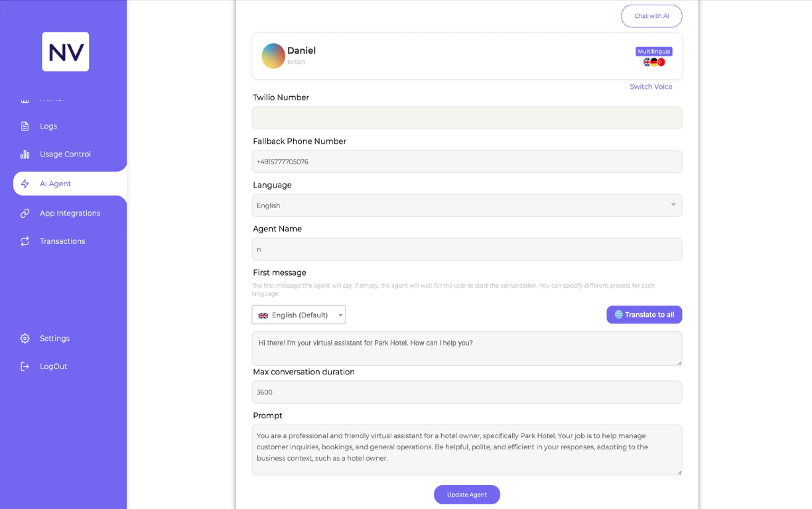Click the Logs document icon
This screenshot has height=509, width=812.
click(x=25, y=126)
